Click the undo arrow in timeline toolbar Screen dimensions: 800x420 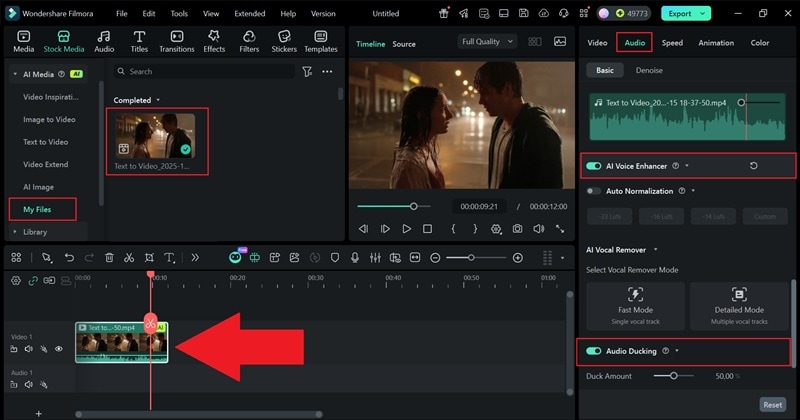[69, 258]
